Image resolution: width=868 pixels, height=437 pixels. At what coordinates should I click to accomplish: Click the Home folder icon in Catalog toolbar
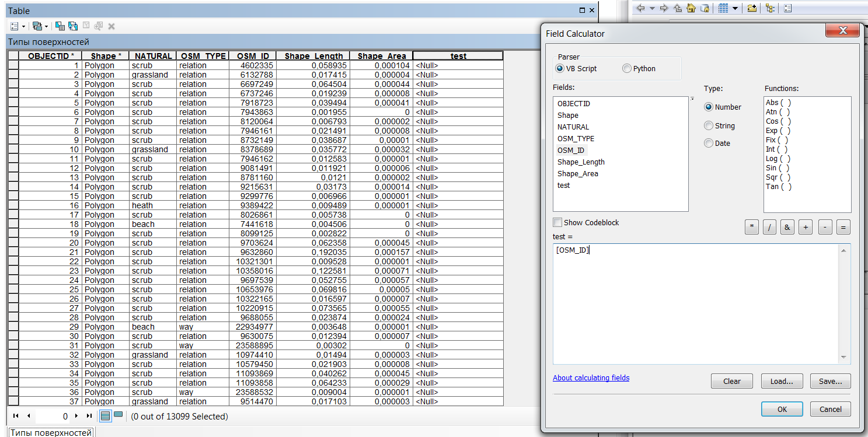tap(691, 8)
